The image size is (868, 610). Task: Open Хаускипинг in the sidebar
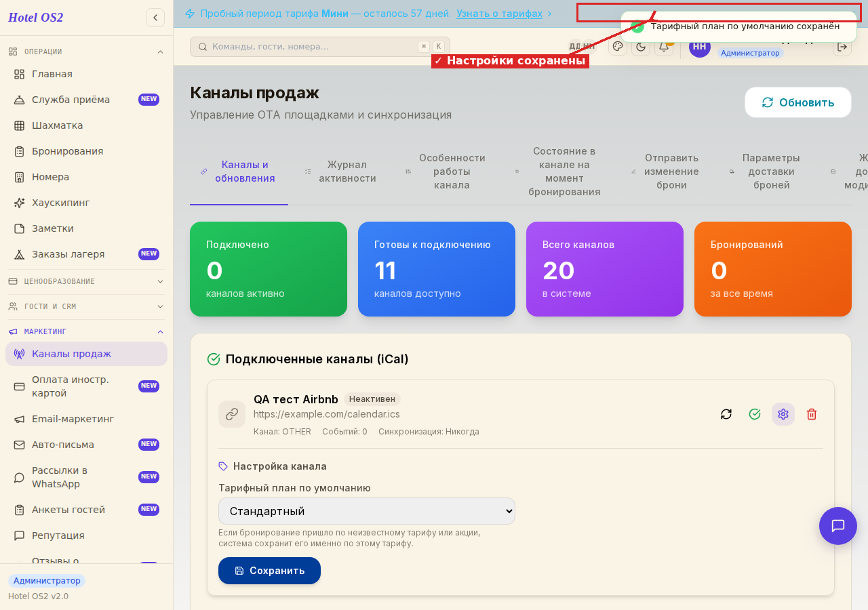tap(86, 203)
